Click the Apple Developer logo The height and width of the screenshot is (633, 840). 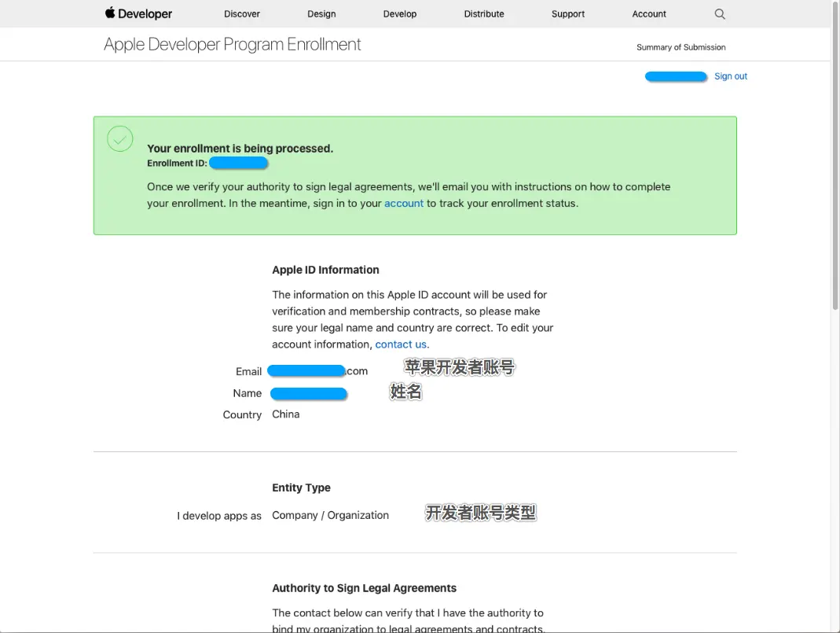pyautogui.click(x=139, y=13)
